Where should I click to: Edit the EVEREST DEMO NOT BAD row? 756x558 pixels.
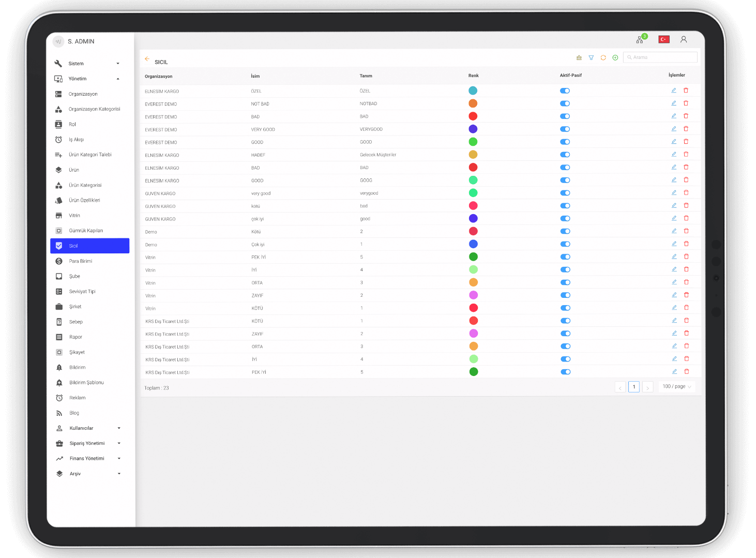tap(674, 103)
